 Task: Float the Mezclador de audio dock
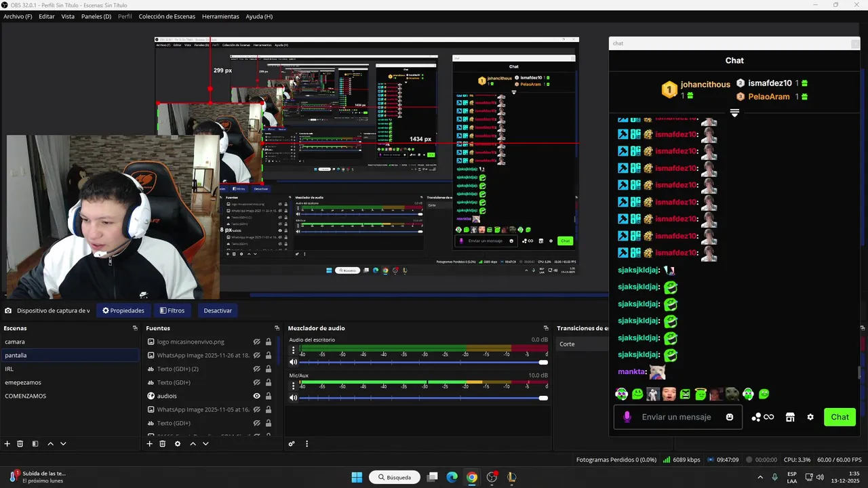pos(546,328)
